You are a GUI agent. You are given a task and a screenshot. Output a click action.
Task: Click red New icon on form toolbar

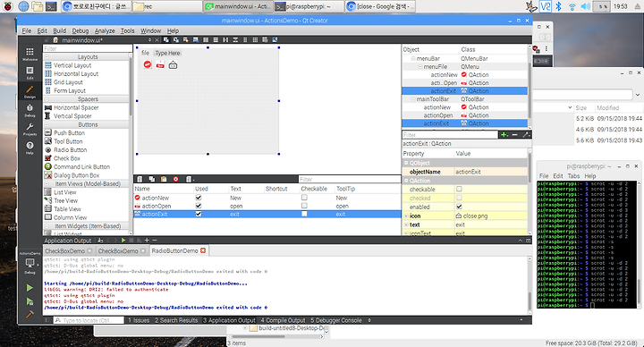(148, 64)
